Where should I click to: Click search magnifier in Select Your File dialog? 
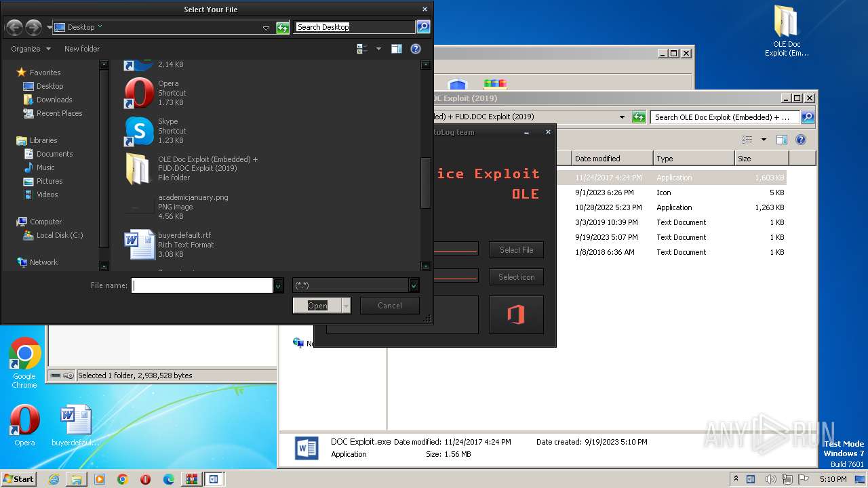tap(423, 27)
